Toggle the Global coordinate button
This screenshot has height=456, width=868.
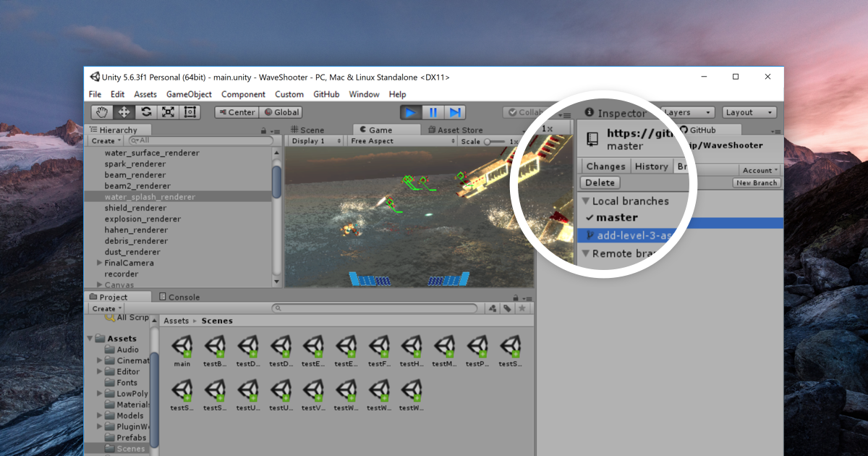click(281, 112)
